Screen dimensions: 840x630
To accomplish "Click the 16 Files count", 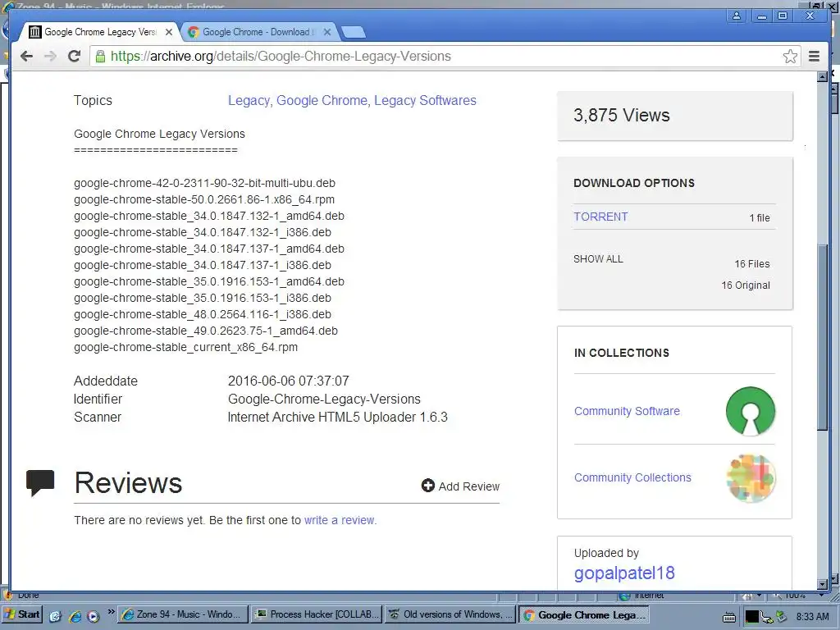I will tap(751, 264).
